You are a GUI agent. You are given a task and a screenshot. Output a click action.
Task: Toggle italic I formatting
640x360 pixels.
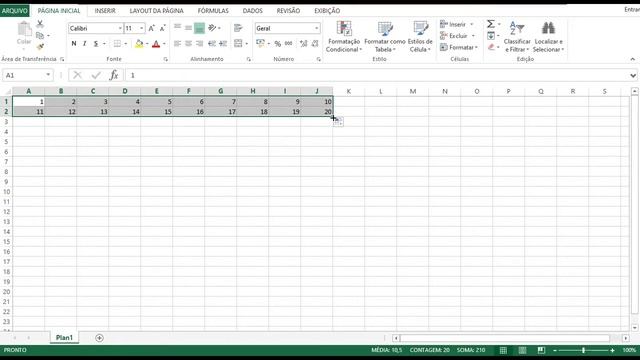[x=84, y=44]
